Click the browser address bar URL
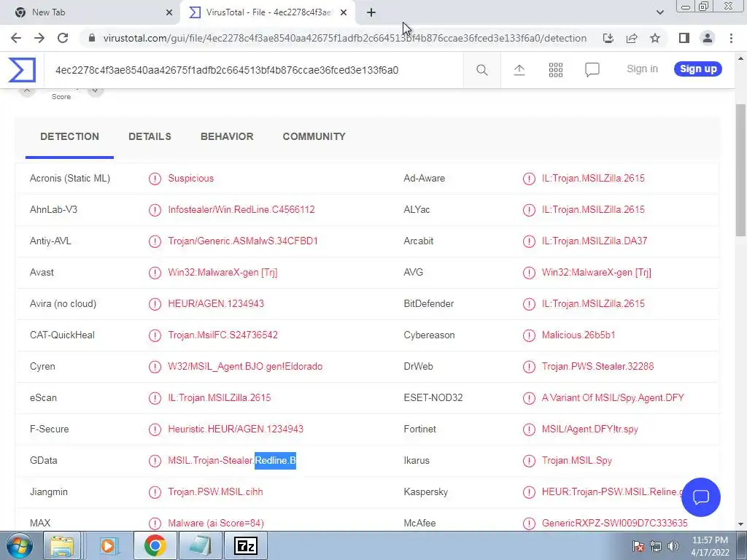This screenshot has height=560, width=747. coord(345,38)
